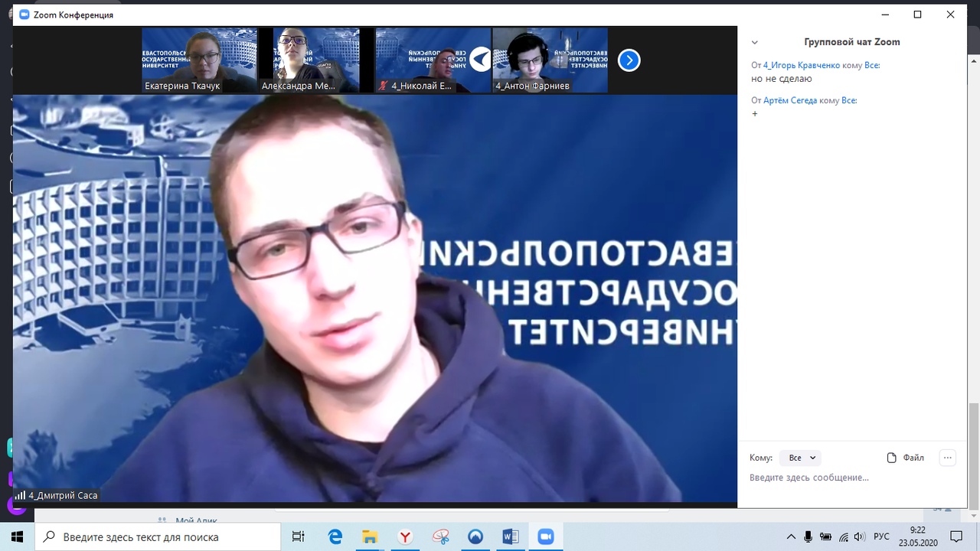Open the Windows notification center
The image size is (980, 551).
tap(956, 536)
